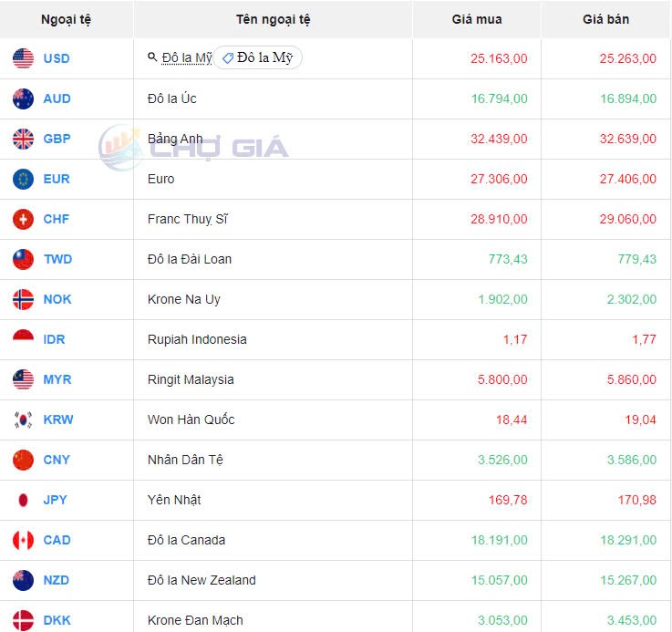Open the KRW currency link
The width and height of the screenshot is (672, 632).
pos(58,420)
